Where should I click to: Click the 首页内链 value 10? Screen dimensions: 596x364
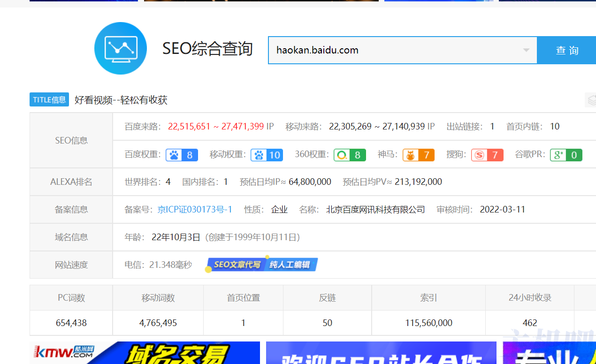point(555,127)
